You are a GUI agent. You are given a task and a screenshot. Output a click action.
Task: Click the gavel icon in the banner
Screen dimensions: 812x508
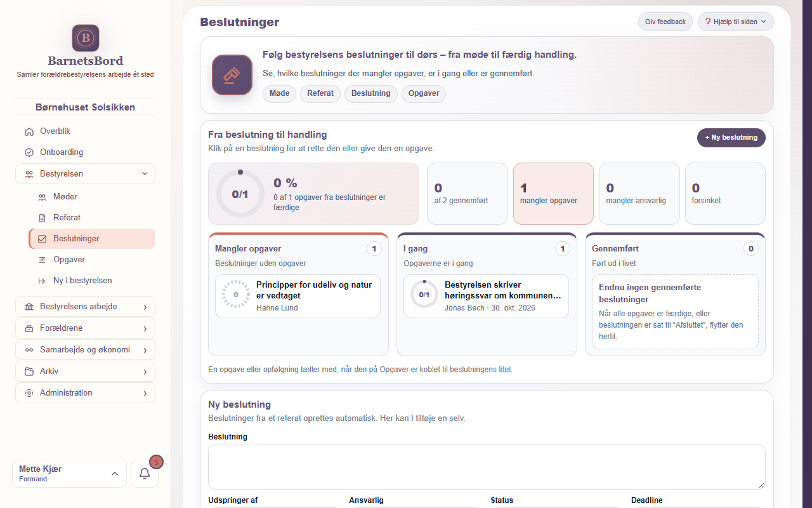coord(232,75)
